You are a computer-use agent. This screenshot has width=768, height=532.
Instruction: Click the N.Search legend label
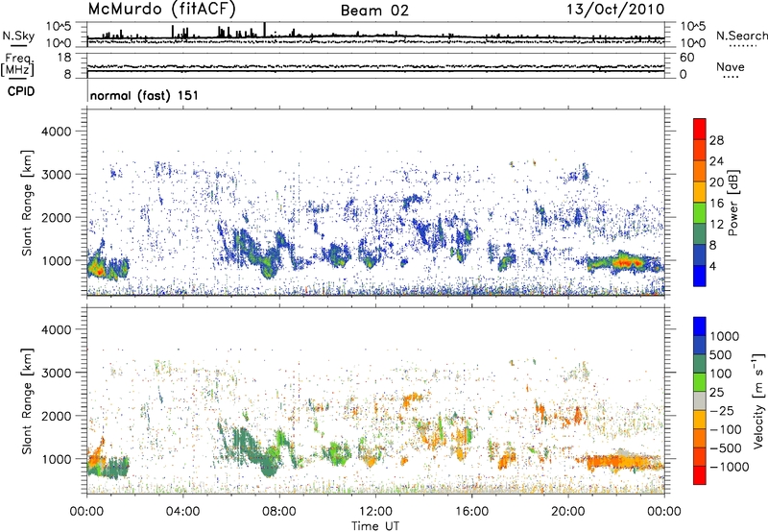741,36
